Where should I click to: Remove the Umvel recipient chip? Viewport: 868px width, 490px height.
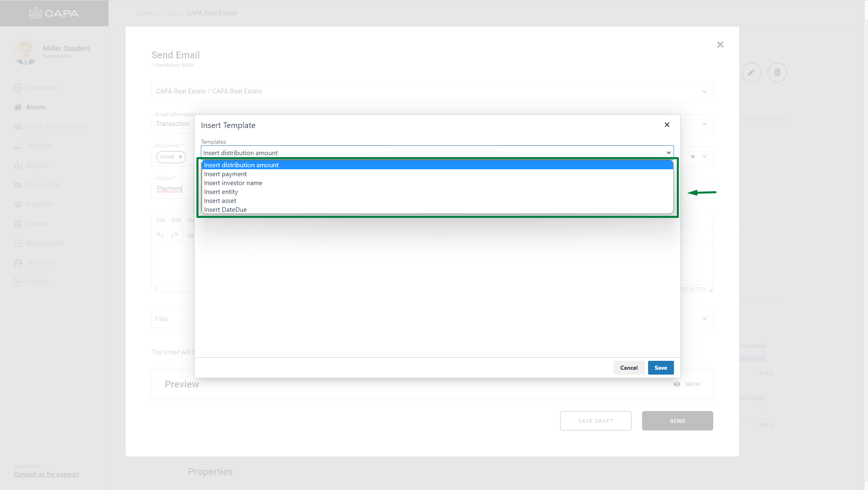pos(180,157)
